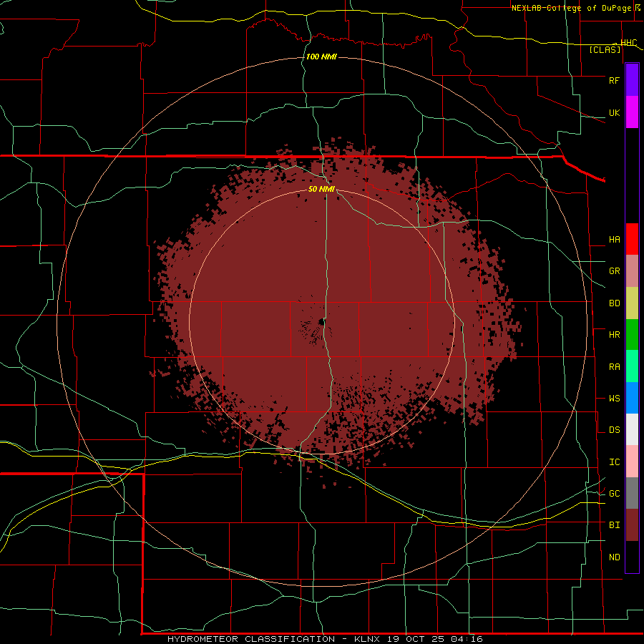Click the ND legend label text
Viewport: 644px width, 644px height.
click(614, 557)
